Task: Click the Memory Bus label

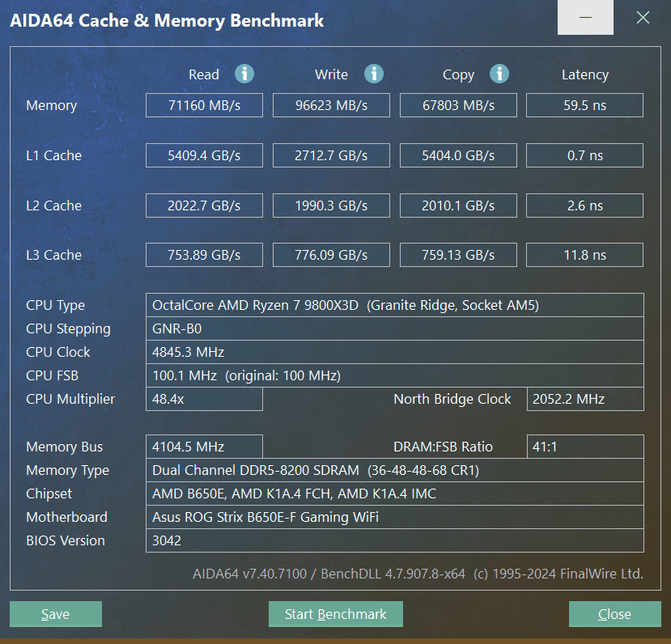Action: coord(64,447)
